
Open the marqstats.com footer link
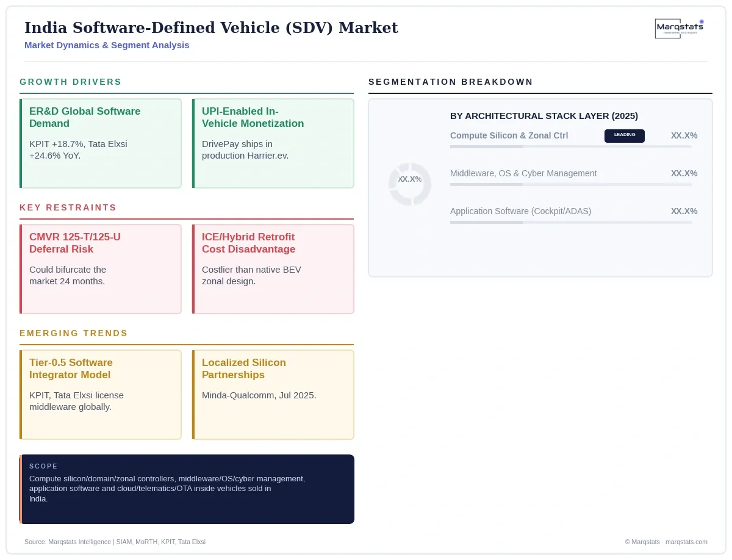(x=686, y=542)
